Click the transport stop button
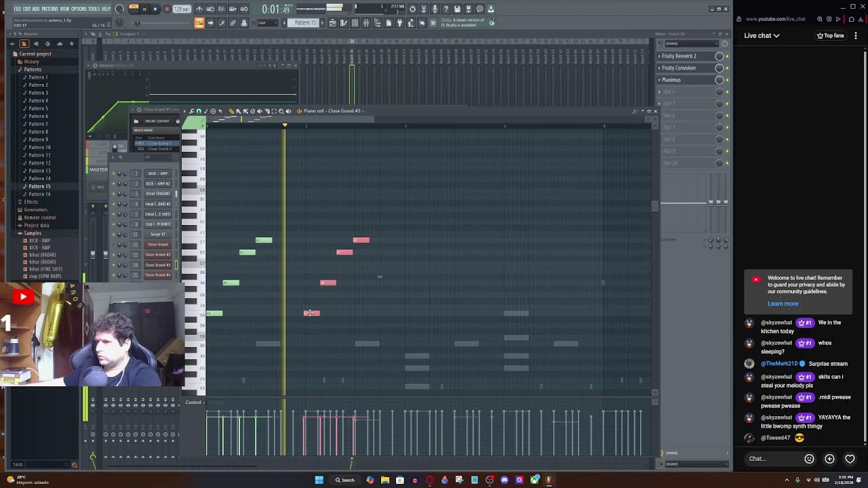868x488 pixels. tap(155, 9)
